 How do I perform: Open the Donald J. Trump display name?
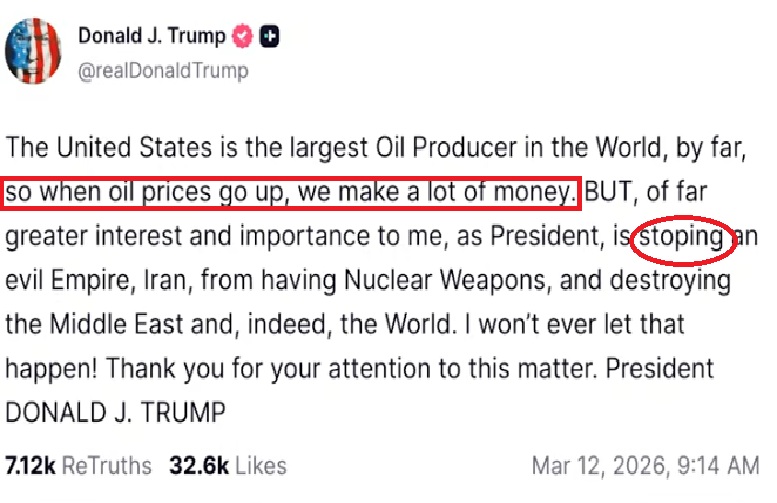(x=153, y=36)
